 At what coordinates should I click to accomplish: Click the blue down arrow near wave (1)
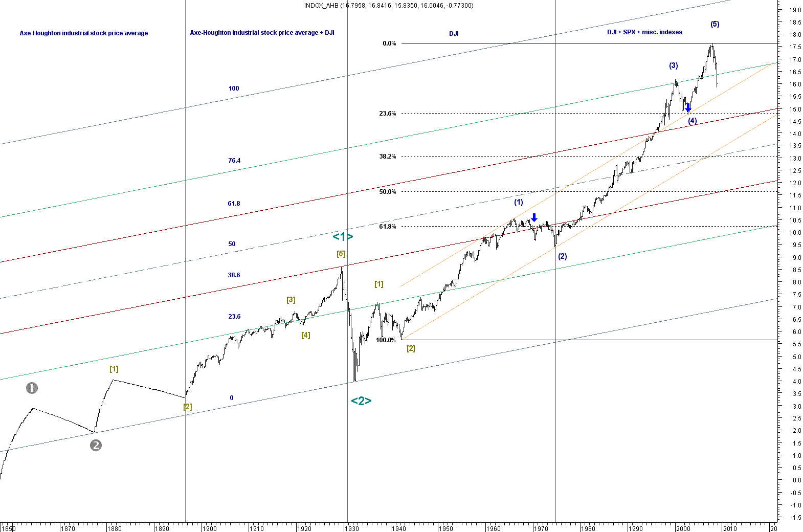[534, 217]
